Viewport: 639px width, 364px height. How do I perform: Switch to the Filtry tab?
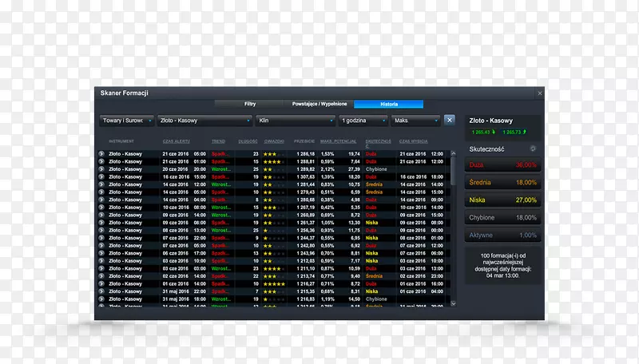(250, 104)
